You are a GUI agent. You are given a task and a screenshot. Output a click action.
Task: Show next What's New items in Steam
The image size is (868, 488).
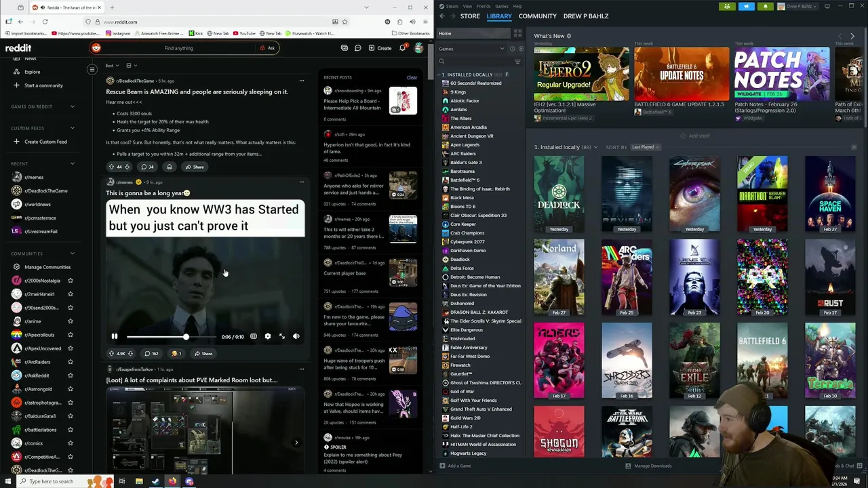[x=852, y=36]
